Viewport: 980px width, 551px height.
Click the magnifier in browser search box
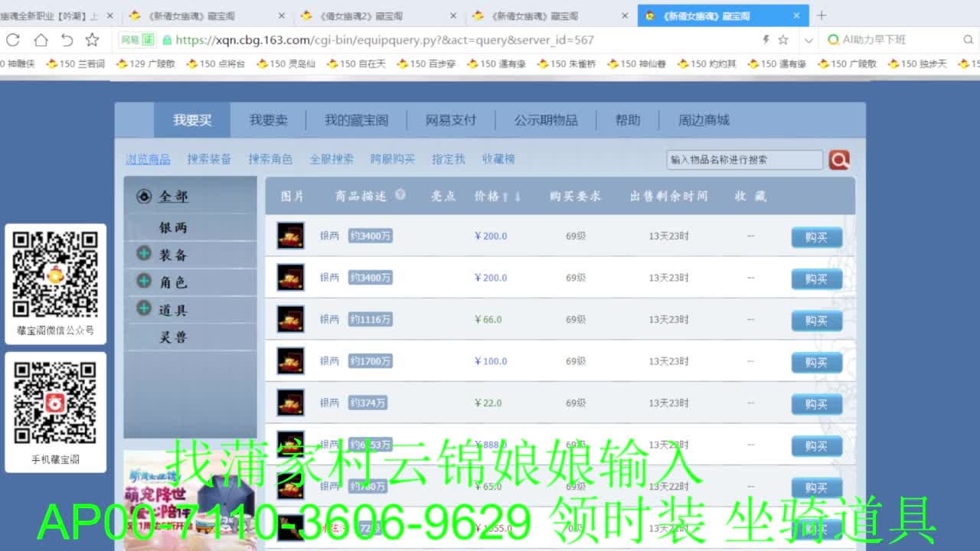(x=968, y=40)
